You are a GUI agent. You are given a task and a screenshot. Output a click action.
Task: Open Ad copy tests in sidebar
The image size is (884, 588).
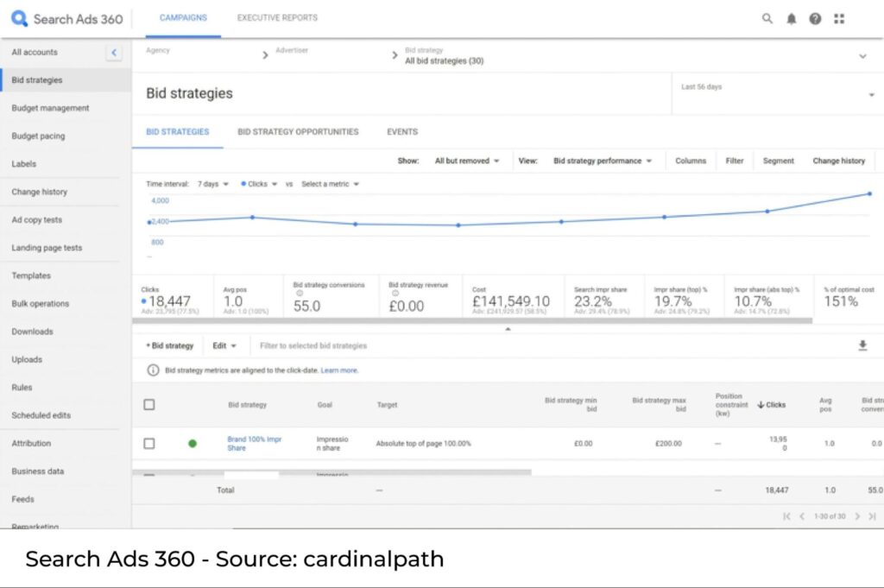pyautogui.click(x=36, y=220)
